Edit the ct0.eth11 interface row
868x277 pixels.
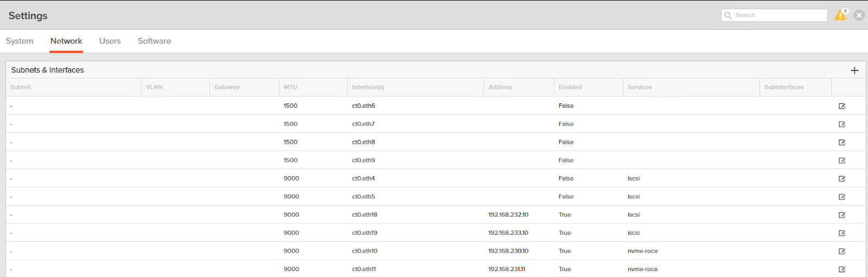click(x=842, y=269)
